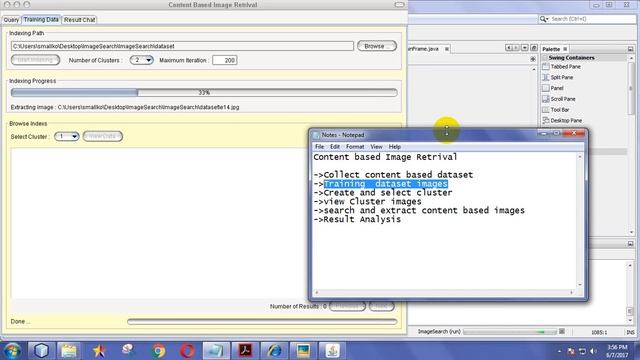Screen dimensions: 640x360
Task: Click the Start Indexing button
Action: 35,60
